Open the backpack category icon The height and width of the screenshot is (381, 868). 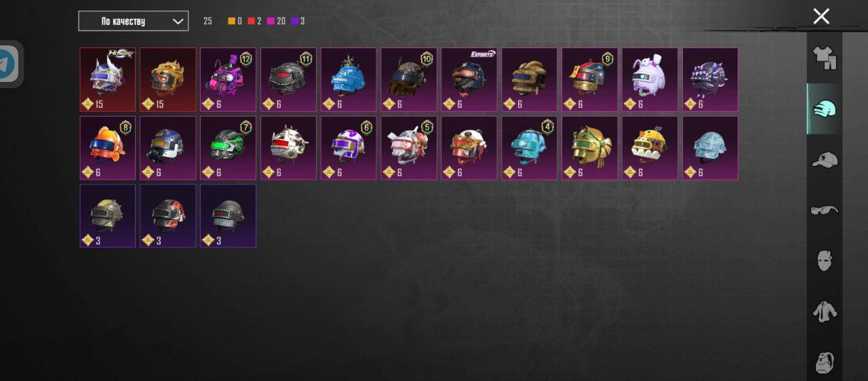[x=824, y=362]
